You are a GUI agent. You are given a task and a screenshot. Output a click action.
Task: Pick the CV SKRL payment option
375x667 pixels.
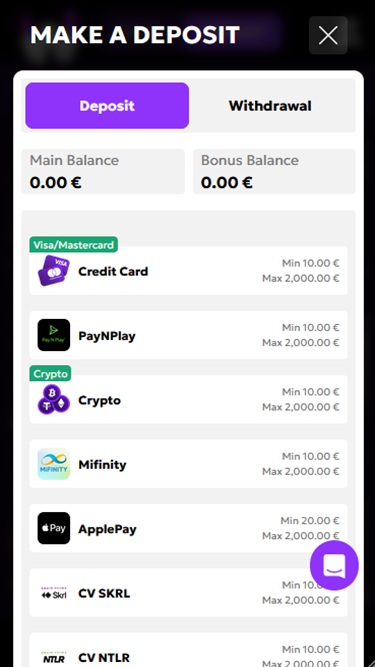click(188, 593)
